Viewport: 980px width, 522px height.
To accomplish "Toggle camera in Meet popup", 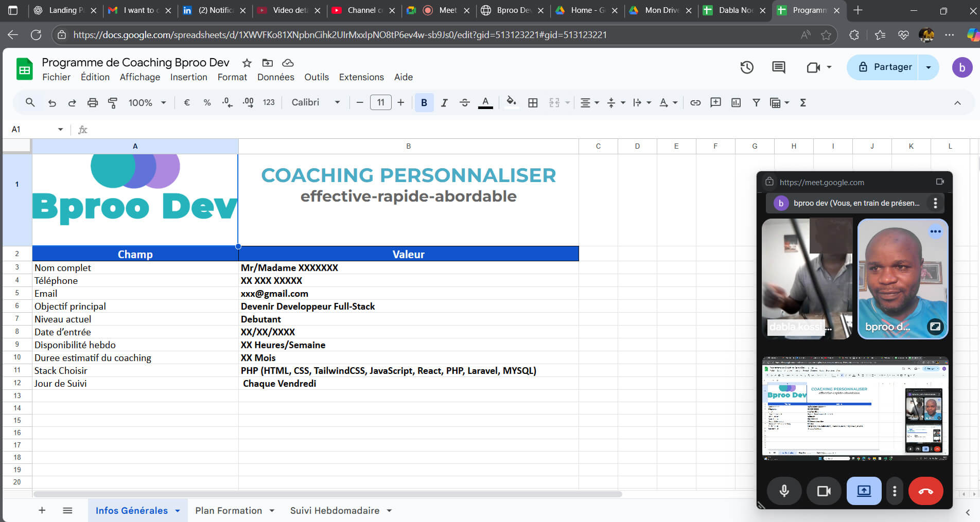I will (x=824, y=491).
